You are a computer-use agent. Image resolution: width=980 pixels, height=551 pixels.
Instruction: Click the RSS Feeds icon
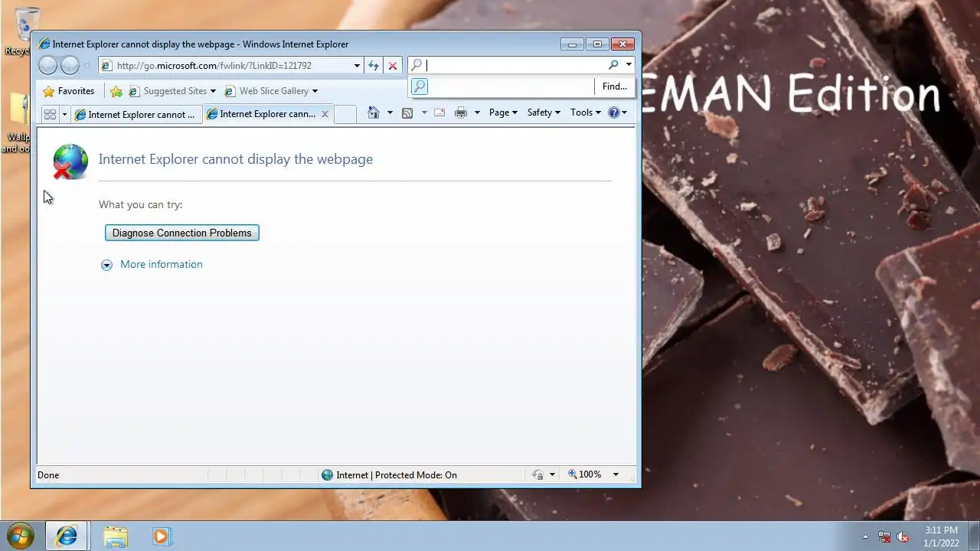point(407,112)
